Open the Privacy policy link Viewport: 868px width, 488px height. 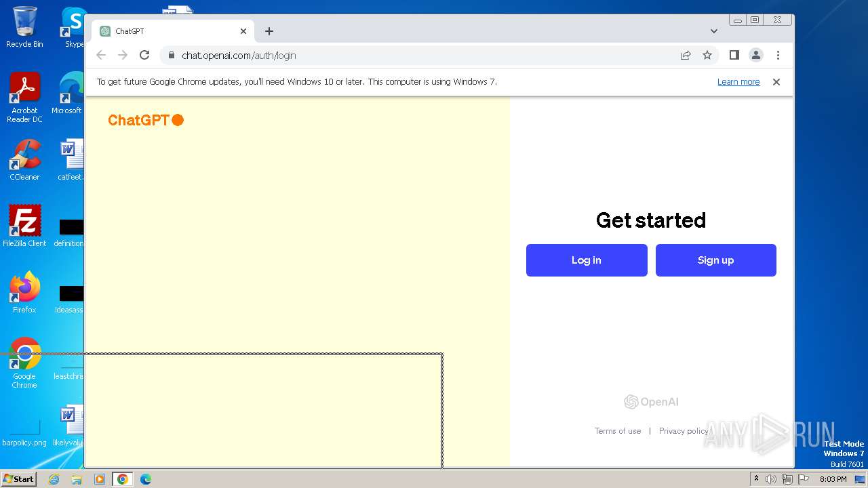click(684, 431)
